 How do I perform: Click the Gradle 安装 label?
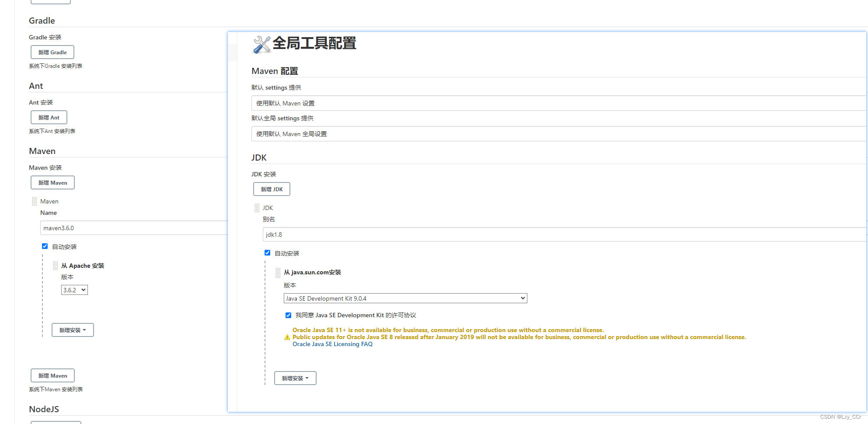pos(45,37)
